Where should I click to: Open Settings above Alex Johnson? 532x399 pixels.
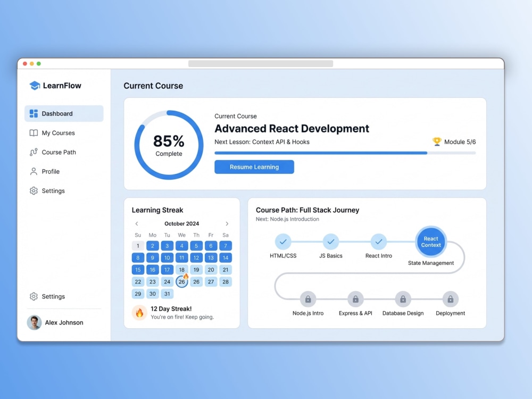pyautogui.click(x=64, y=296)
